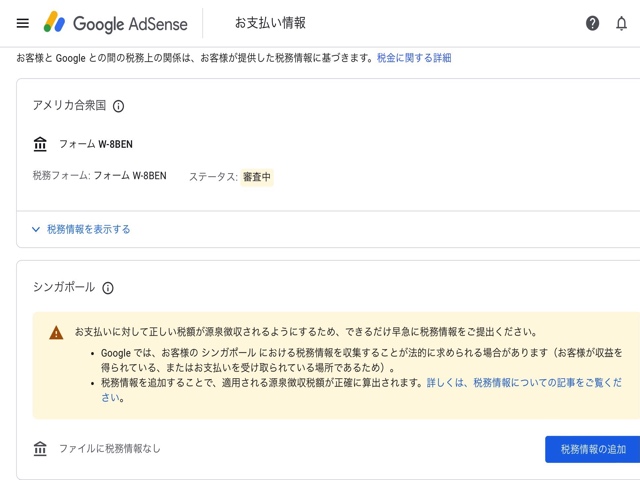Open the help question mark icon
The width and height of the screenshot is (640, 480).
click(x=592, y=23)
